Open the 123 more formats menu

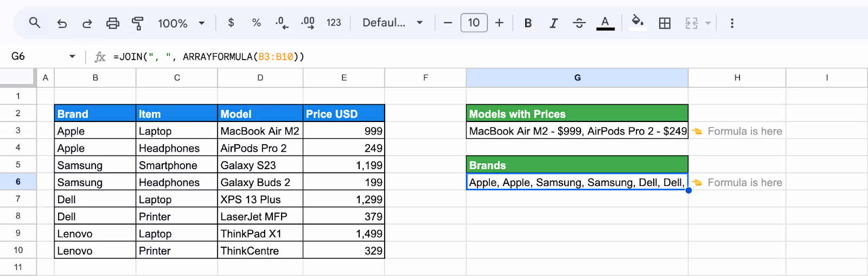334,23
